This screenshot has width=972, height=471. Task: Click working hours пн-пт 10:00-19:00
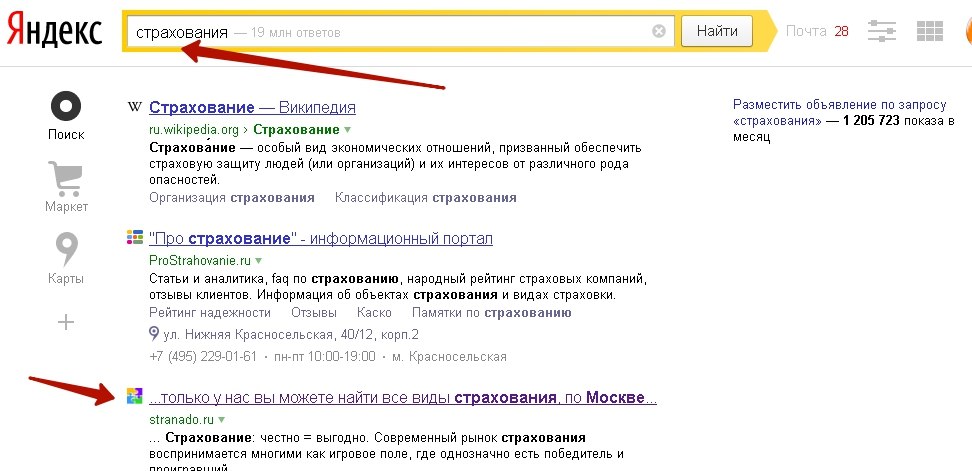pyautogui.click(x=324, y=357)
